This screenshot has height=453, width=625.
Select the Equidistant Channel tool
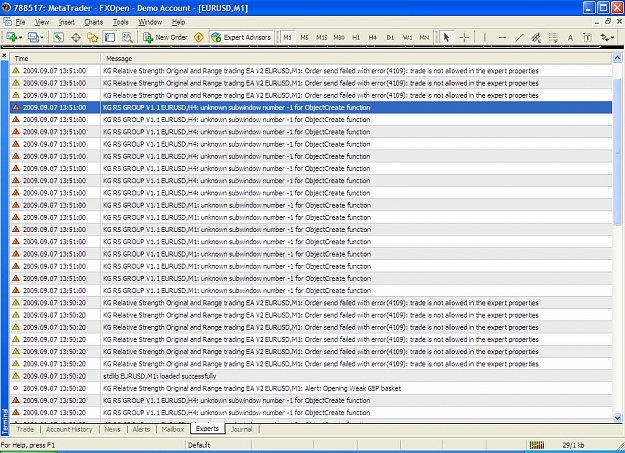(x=536, y=37)
